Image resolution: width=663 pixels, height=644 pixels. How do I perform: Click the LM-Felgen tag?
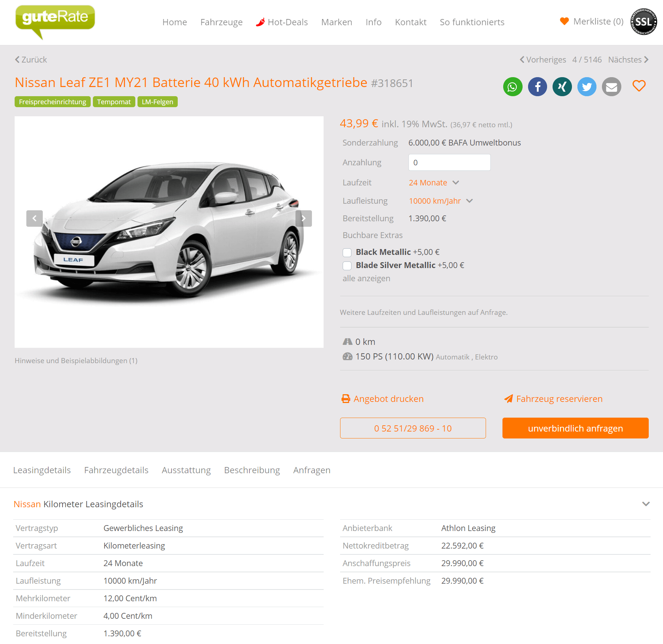coord(158,102)
